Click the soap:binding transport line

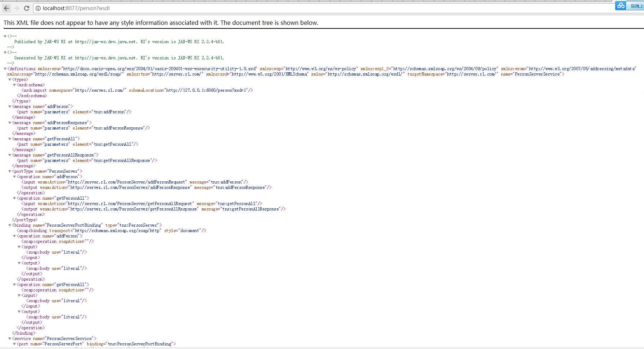pos(112,231)
